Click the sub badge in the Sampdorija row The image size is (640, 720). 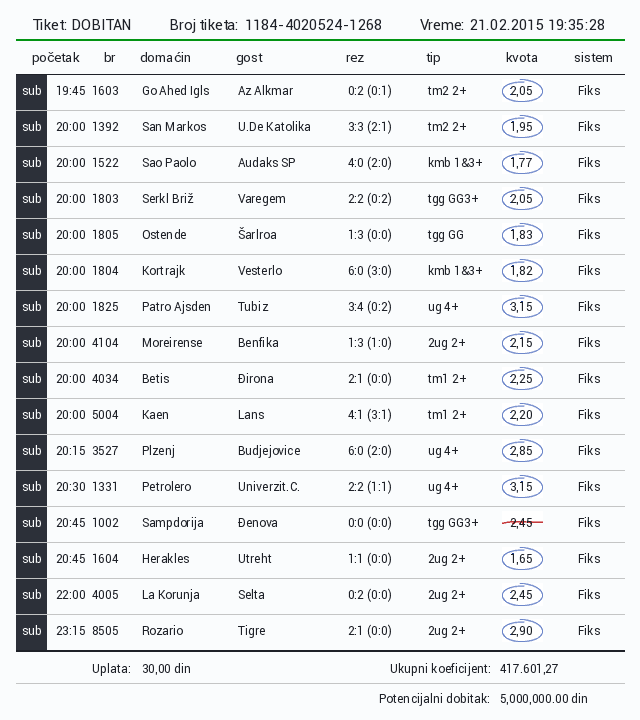point(31,523)
